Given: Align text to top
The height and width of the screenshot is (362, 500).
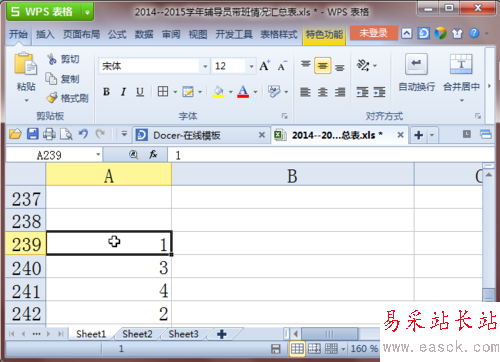Looking at the screenshot, I should point(306,64).
